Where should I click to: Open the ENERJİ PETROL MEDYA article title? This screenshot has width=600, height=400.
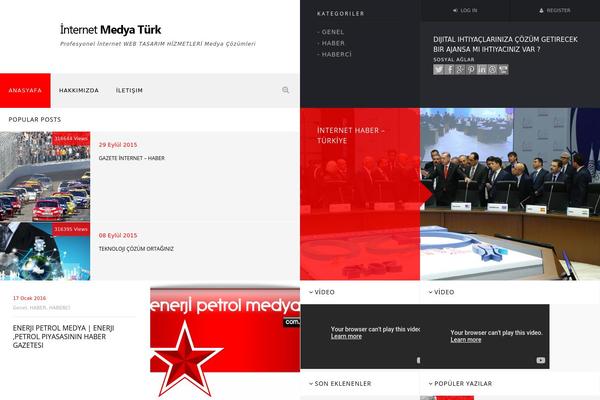(x=64, y=336)
